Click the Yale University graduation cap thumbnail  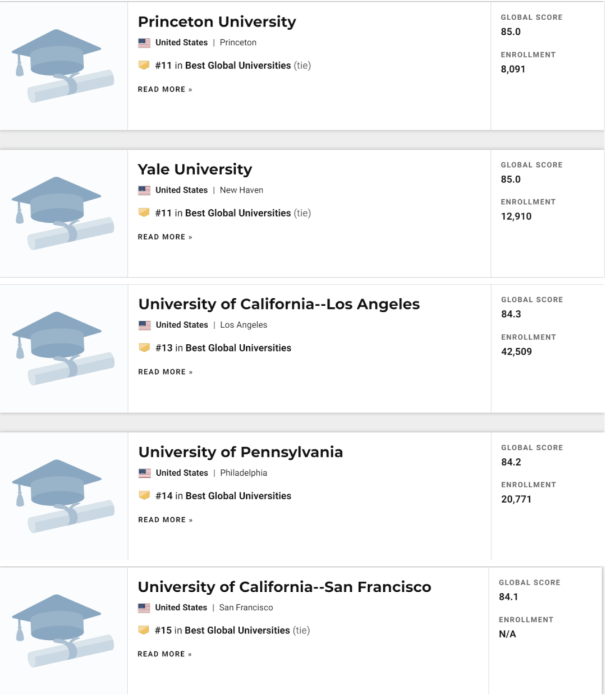tap(62, 214)
